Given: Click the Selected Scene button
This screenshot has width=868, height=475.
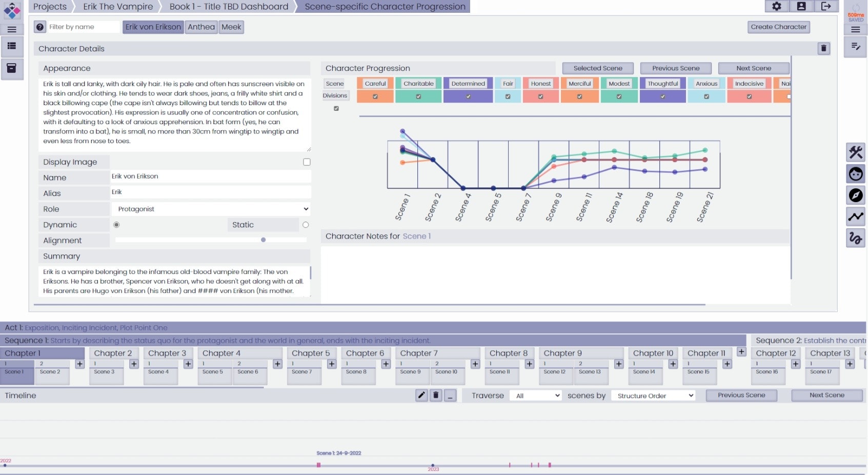Looking at the screenshot, I should click(598, 68).
